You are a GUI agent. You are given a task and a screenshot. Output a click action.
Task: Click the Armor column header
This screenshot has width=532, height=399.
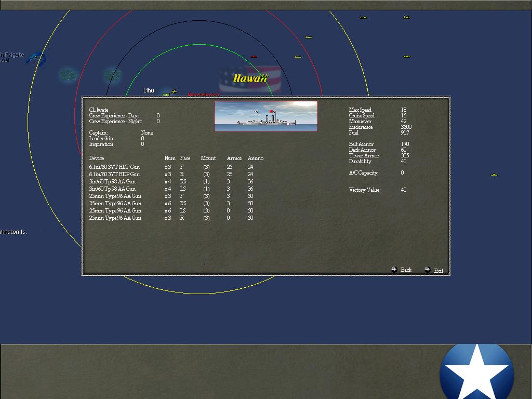pyautogui.click(x=234, y=158)
